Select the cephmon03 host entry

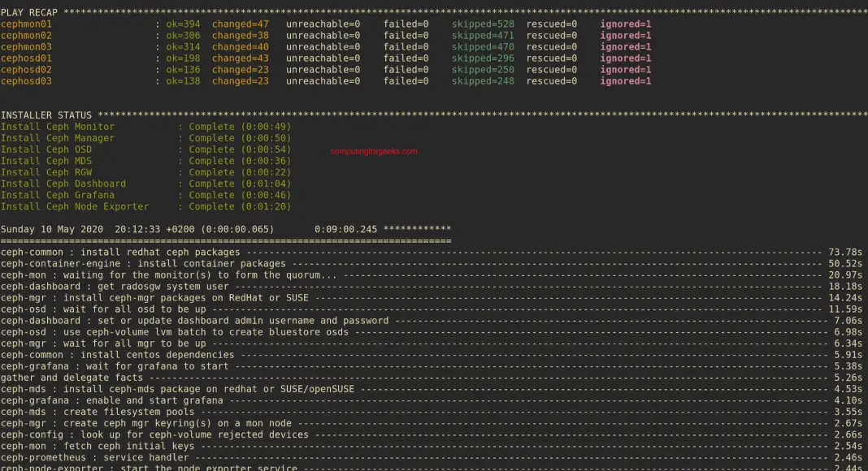(x=24, y=46)
